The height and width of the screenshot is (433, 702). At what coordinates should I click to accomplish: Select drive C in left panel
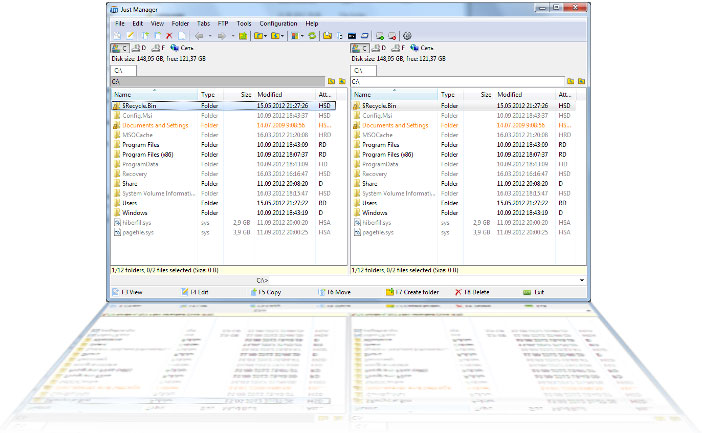coord(121,48)
